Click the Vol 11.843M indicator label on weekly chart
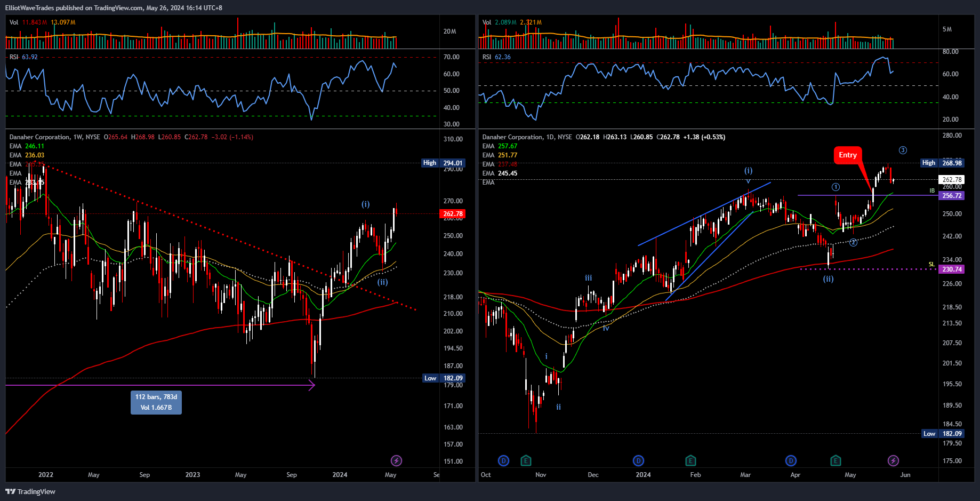Screen dimensions: 980x501 click(28, 22)
